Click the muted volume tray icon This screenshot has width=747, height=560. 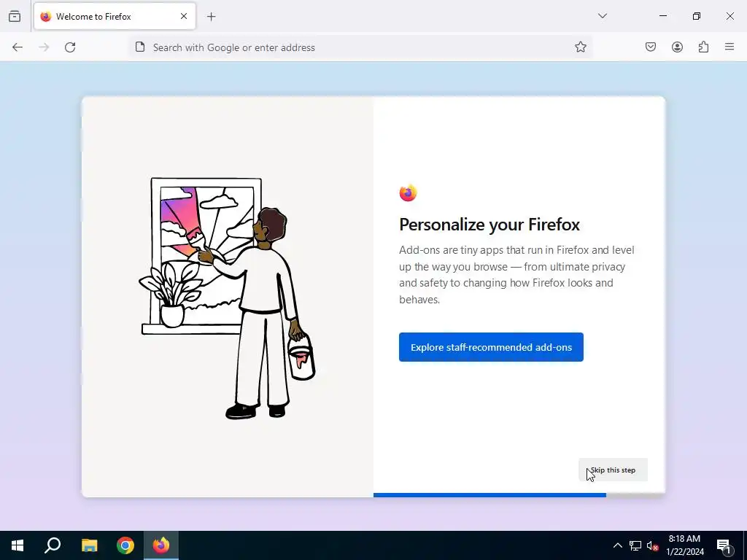(652, 545)
